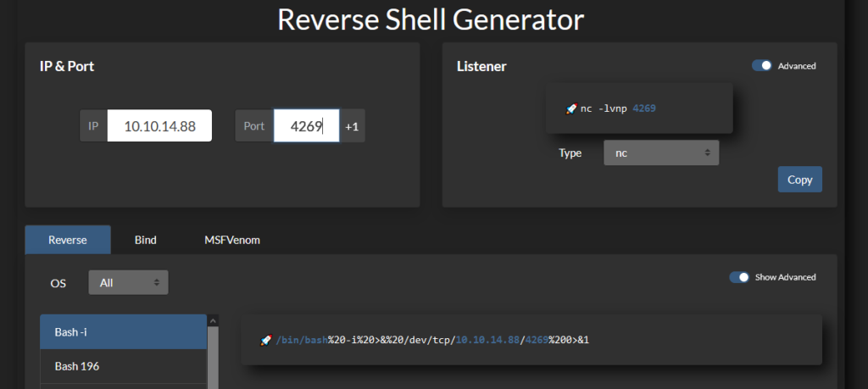Click the nc -lvnp 4269 listener command text

pyautogui.click(x=618, y=108)
